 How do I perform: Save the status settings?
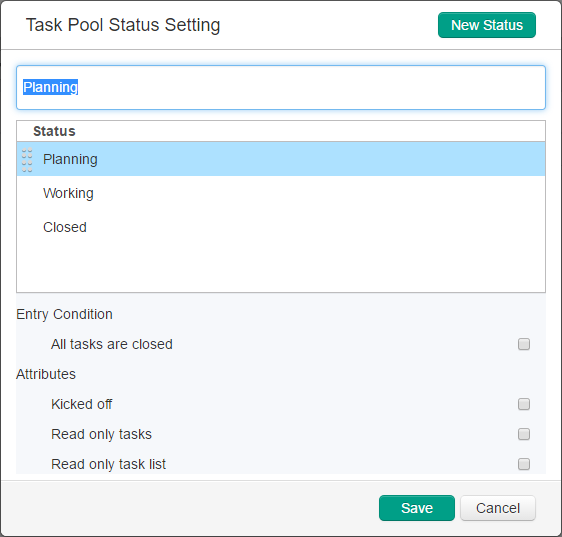point(416,508)
